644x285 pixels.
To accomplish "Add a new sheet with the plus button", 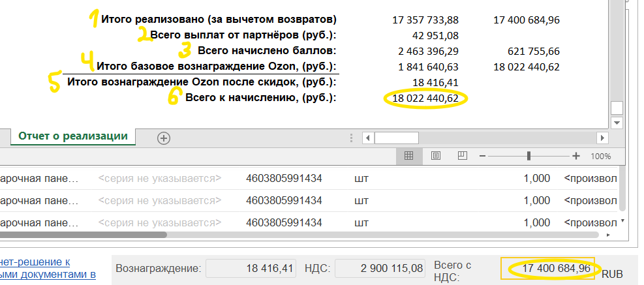I will point(164,138).
